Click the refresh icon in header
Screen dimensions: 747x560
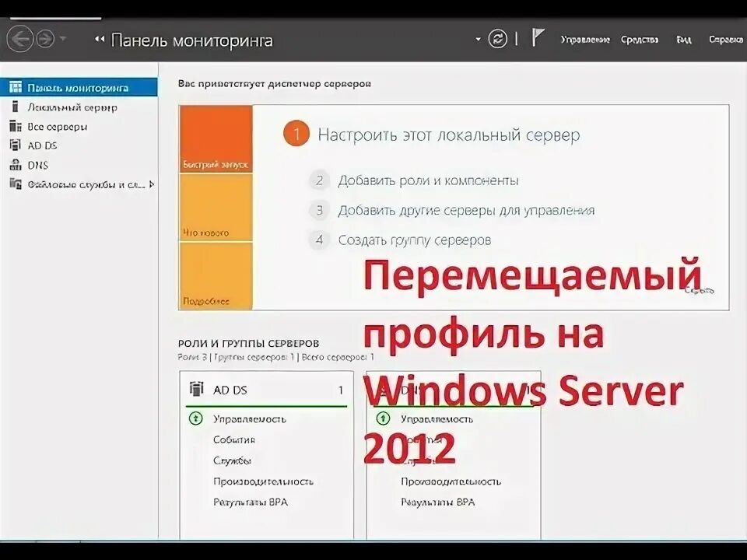(x=497, y=39)
